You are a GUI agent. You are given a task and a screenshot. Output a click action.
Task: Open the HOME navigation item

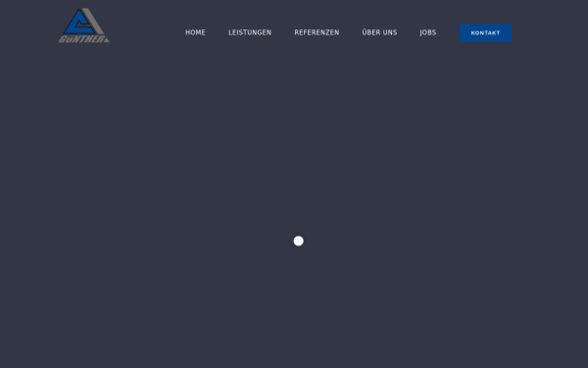pos(195,32)
